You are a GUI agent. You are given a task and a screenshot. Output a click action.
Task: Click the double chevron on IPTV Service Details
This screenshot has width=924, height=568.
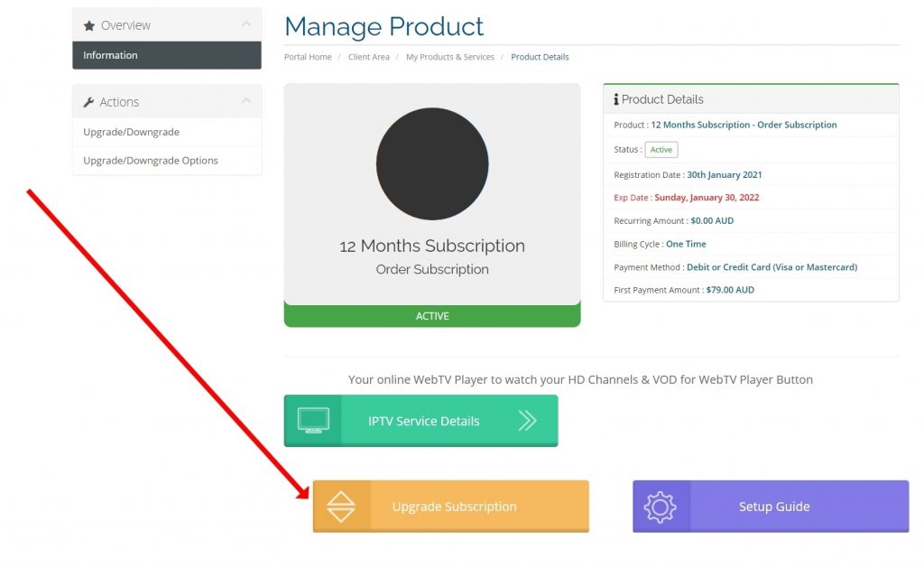pos(528,420)
